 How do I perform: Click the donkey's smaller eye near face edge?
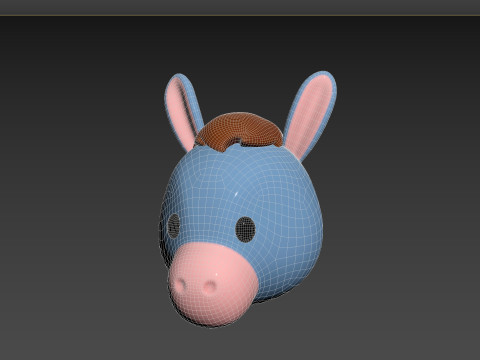pyautogui.click(x=173, y=226)
